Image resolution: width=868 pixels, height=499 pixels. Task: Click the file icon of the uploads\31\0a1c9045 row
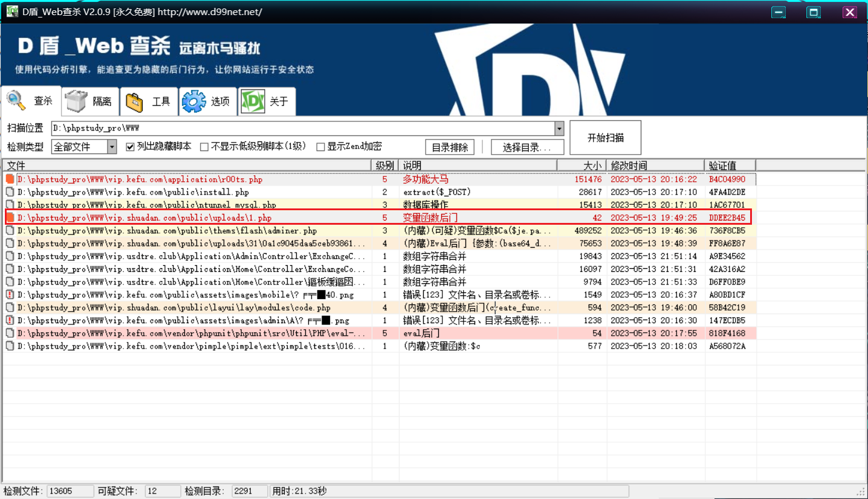[x=10, y=243]
